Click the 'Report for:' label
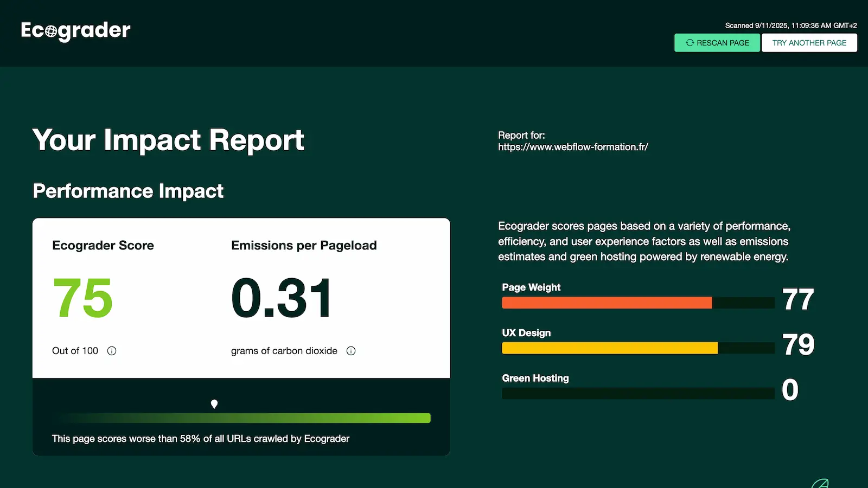The image size is (868, 488). click(x=521, y=136)
